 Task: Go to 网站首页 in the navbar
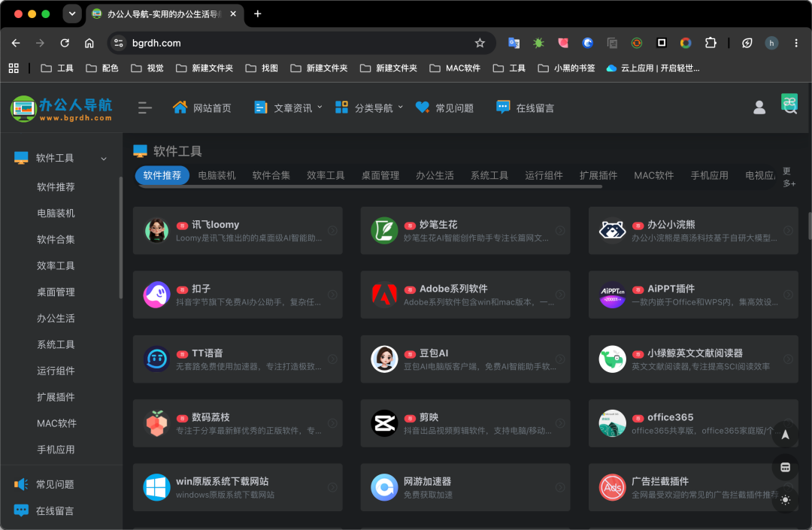coord(202,108)
